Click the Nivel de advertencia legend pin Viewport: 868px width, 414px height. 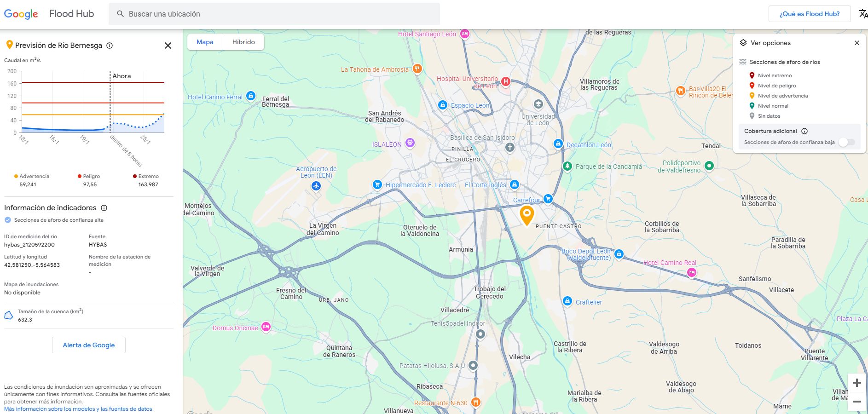click(752, 96)
